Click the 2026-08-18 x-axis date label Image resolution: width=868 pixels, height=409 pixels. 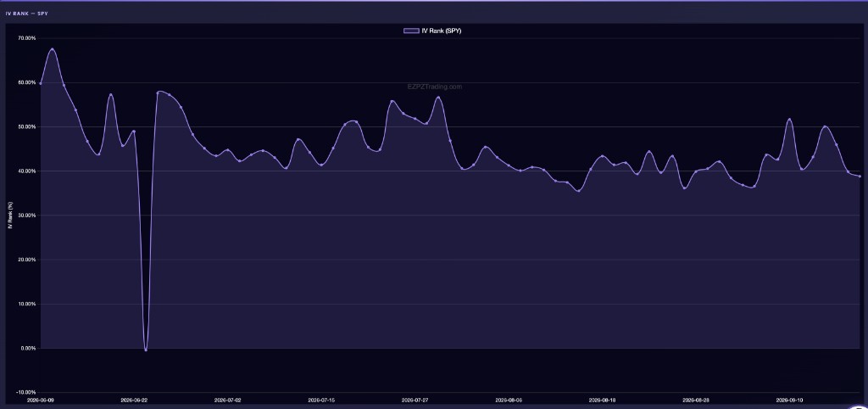(603, 400)
